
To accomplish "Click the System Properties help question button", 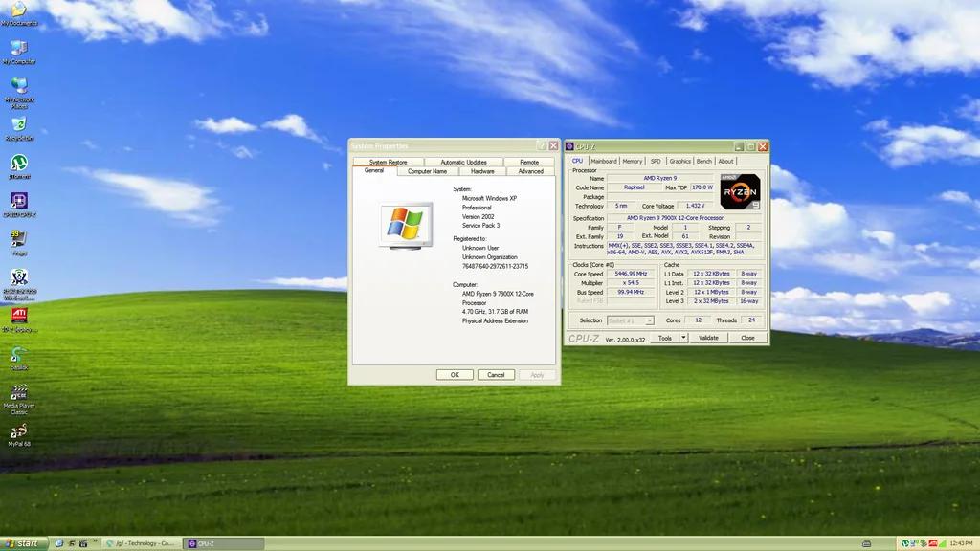I will (x=542, y=145).
